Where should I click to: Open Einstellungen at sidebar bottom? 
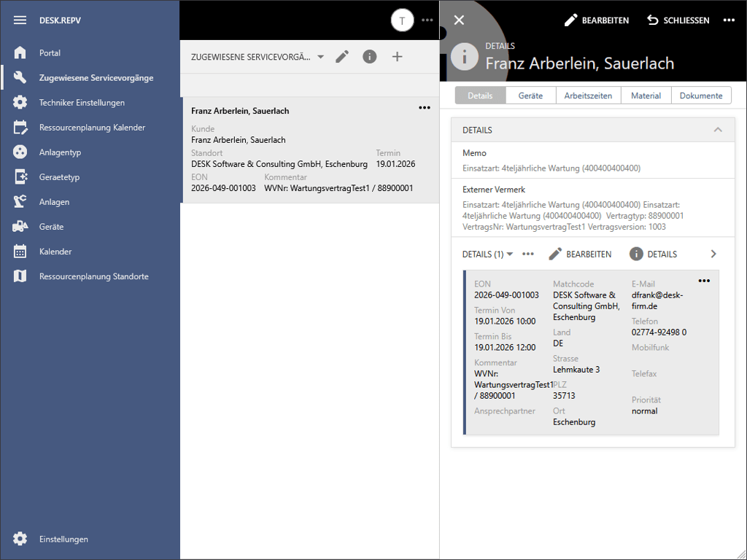click(63, 539)
